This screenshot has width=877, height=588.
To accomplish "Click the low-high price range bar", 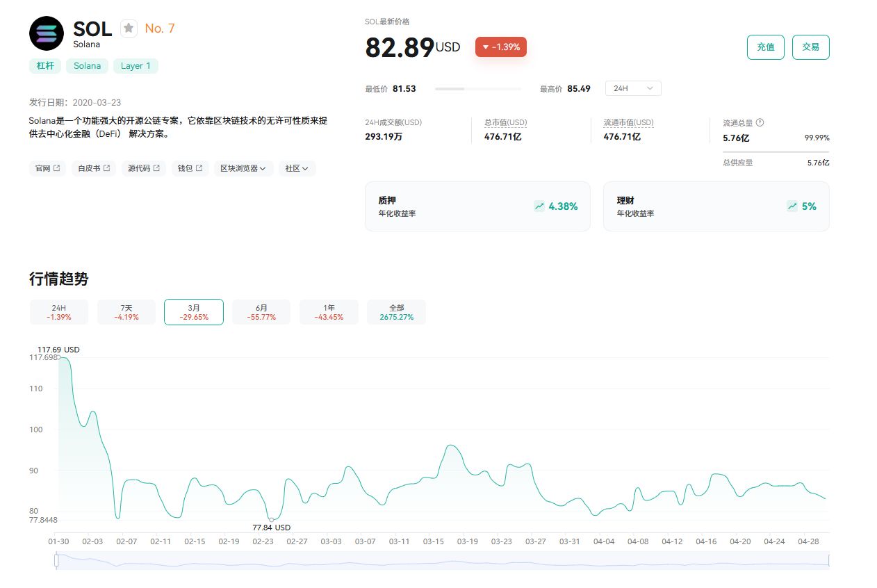I will [x=478, y=89].
